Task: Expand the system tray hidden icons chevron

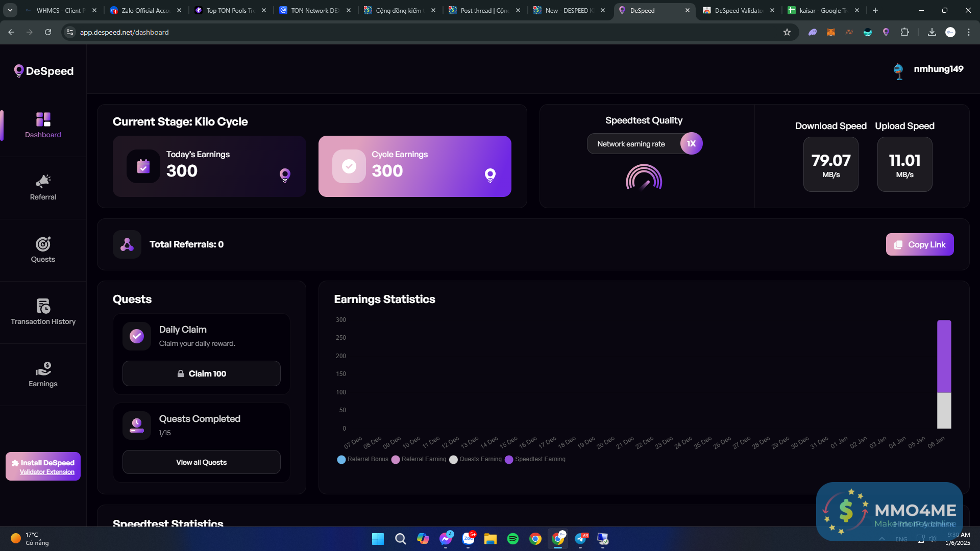Action: 882,539
